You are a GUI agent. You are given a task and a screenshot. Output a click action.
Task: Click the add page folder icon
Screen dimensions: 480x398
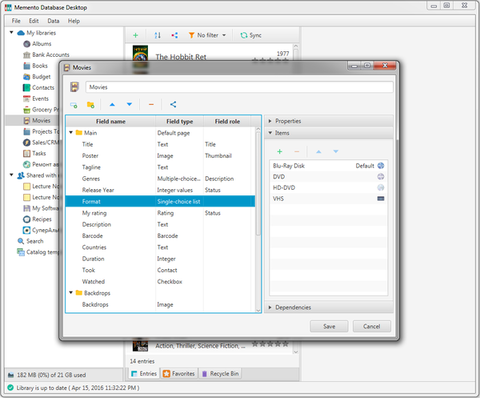tap(90, 105)
